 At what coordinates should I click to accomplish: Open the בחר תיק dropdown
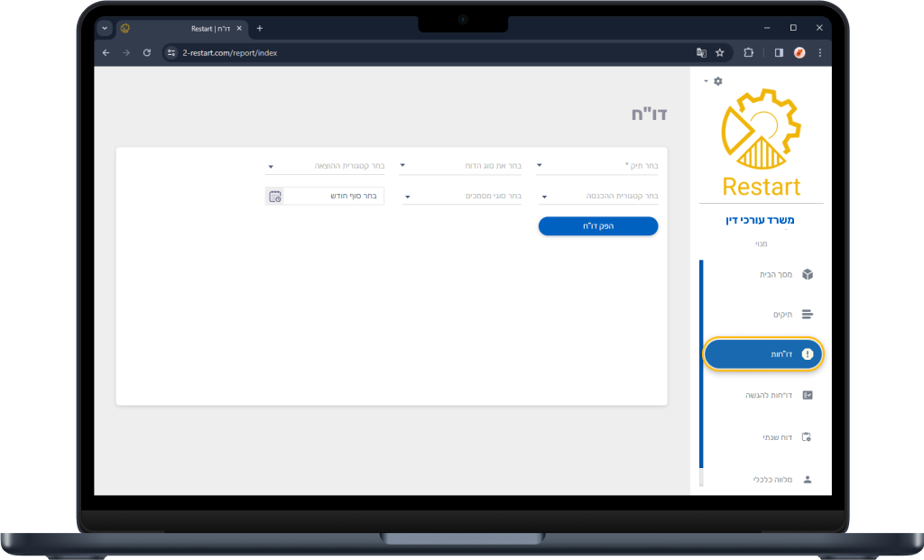click(x=597, y=166)
